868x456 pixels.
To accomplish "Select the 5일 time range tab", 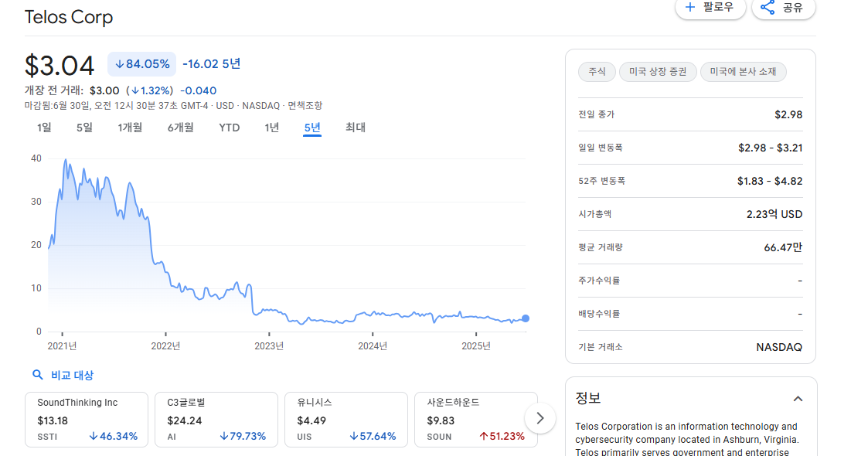I will pos(85,128).
